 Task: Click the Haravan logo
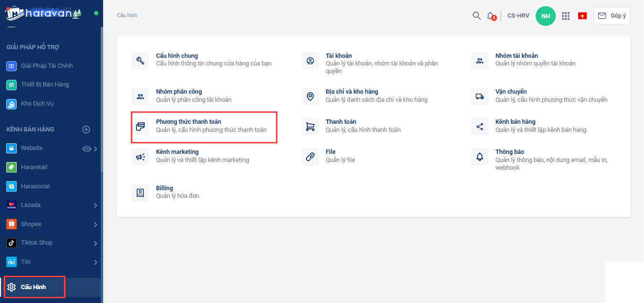click(44, 13)
